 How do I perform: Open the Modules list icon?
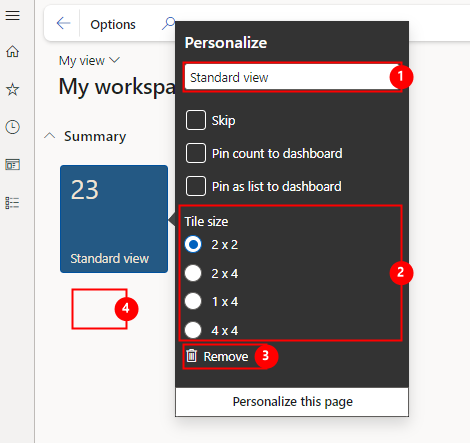tap(12, 203)
